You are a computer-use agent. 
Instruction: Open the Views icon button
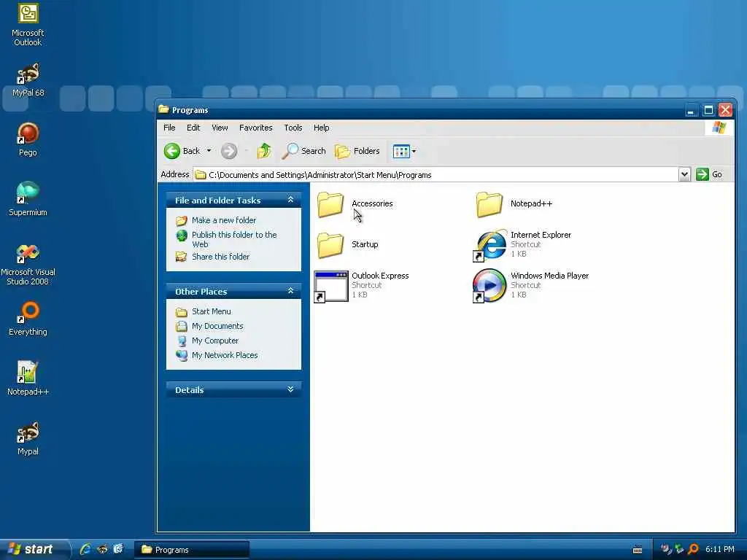(401, 151)
